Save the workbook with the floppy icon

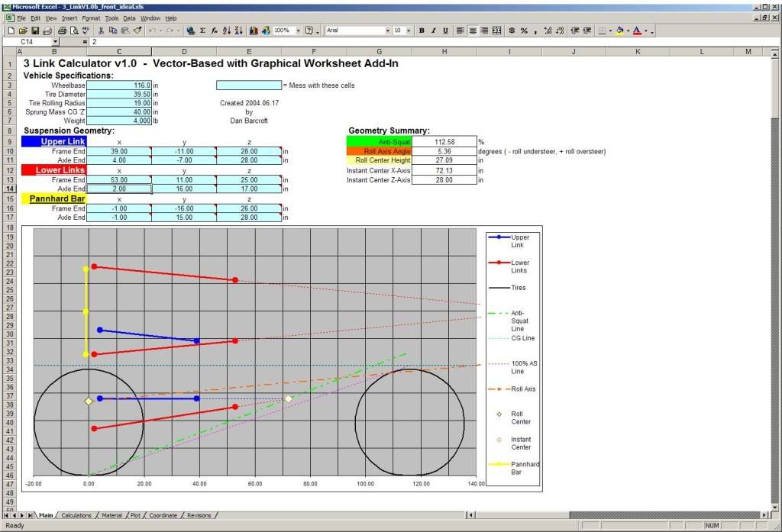35,31
